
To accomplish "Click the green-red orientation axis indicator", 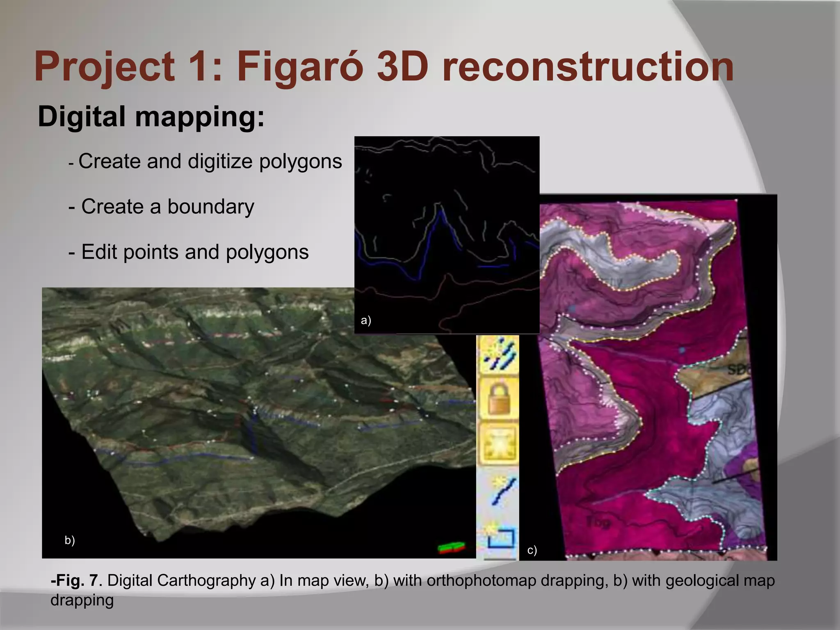I will pyautogui.click(x=451, y=548).
